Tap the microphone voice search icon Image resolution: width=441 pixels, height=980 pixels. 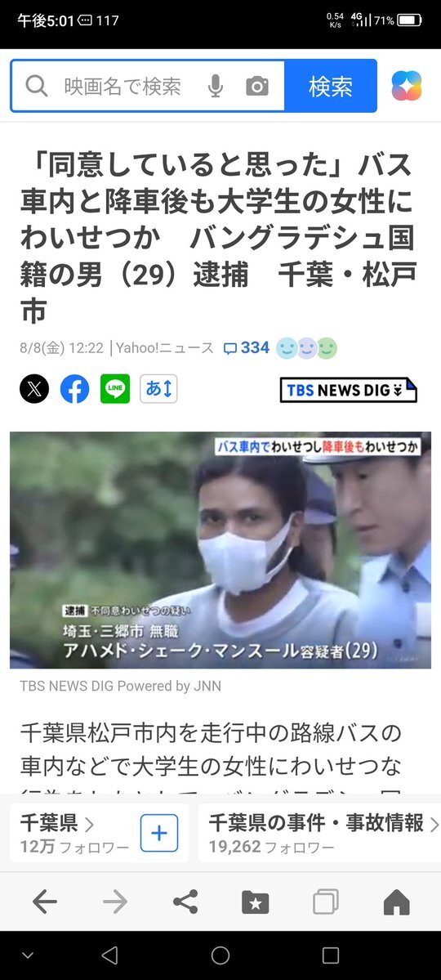(215, 87)
